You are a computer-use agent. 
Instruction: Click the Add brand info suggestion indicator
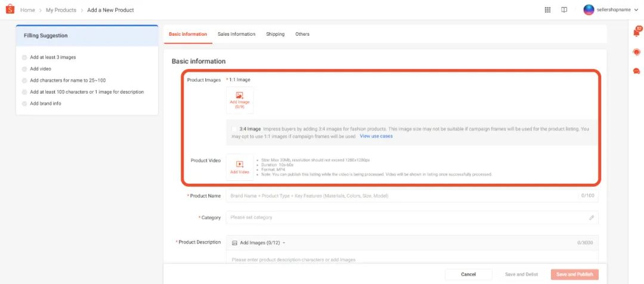(24, 104)
